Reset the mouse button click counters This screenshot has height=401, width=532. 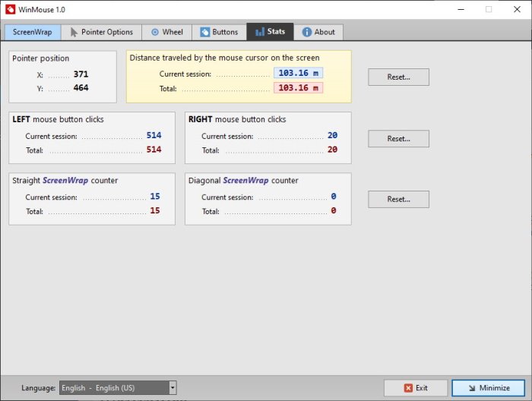[x=399, y=139]
